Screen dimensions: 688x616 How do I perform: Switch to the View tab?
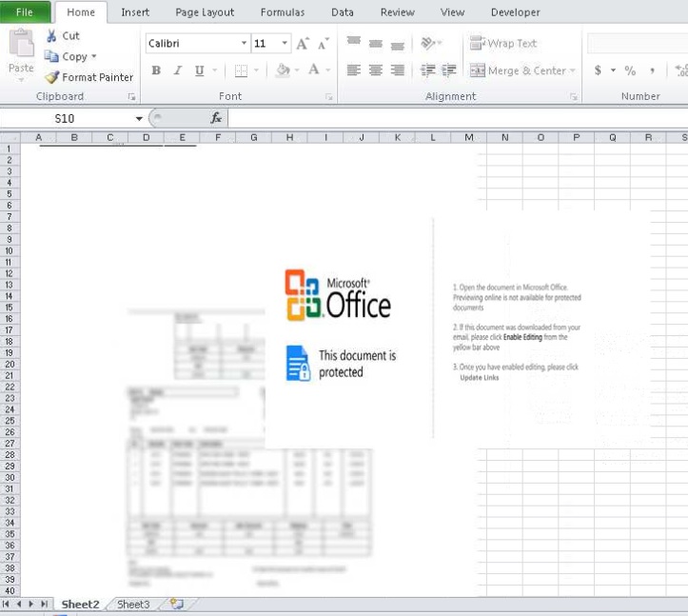(452, 12)
